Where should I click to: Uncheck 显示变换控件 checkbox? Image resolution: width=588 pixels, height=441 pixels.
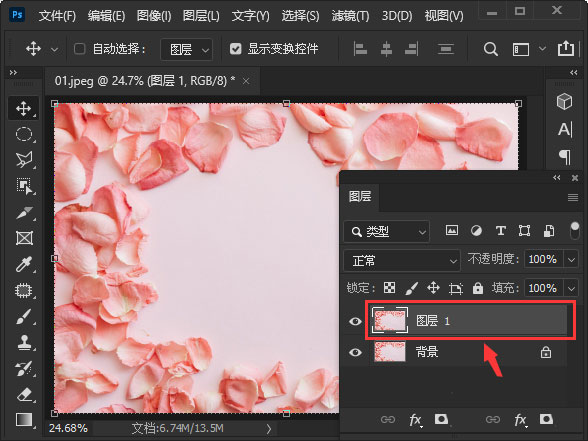click(x=236, y=49)
